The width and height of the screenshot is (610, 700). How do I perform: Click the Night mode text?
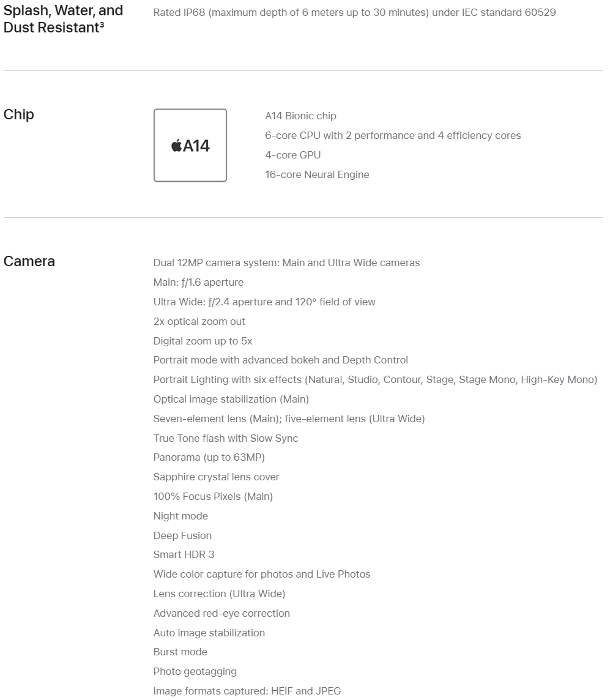point(180,516)
